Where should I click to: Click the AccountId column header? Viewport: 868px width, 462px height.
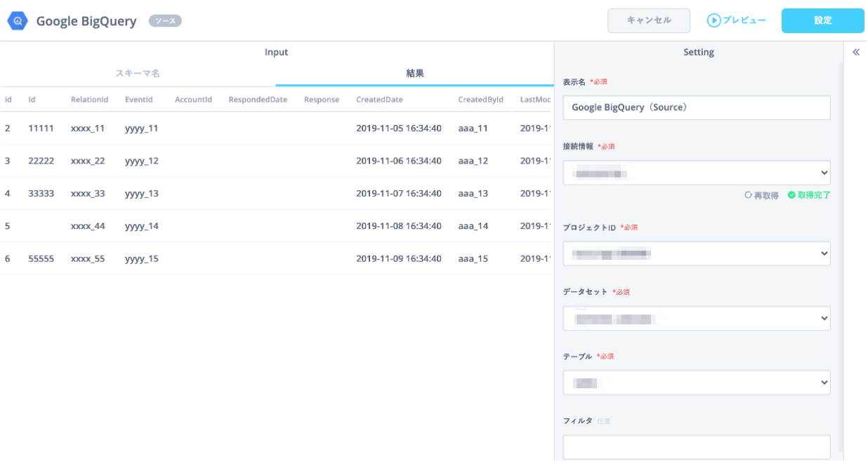pyautogui.click(x=193, y=100)
